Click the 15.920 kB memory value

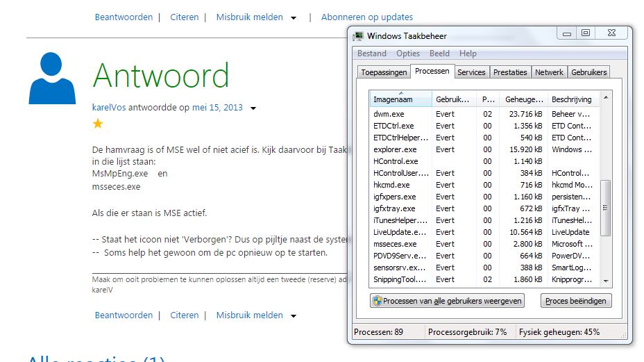pyautogui.click(x=525, y=149)
